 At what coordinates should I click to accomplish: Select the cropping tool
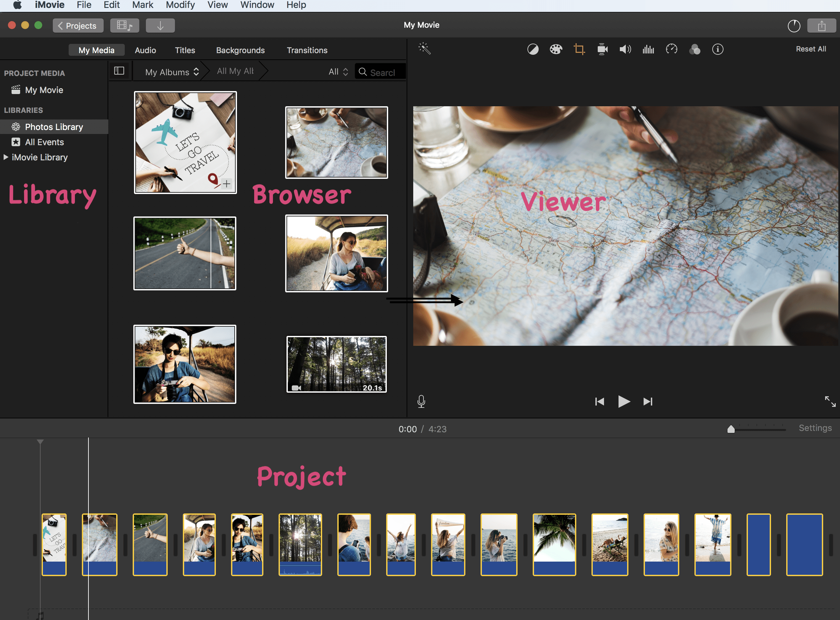(579, 49)
